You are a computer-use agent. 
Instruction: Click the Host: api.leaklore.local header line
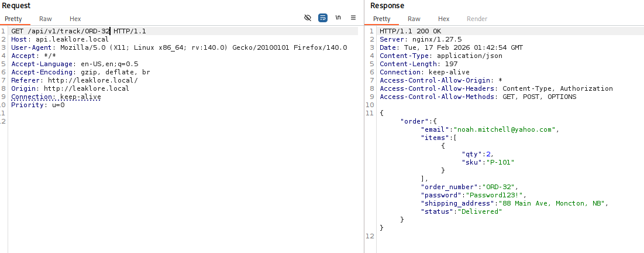coord(60,39)
